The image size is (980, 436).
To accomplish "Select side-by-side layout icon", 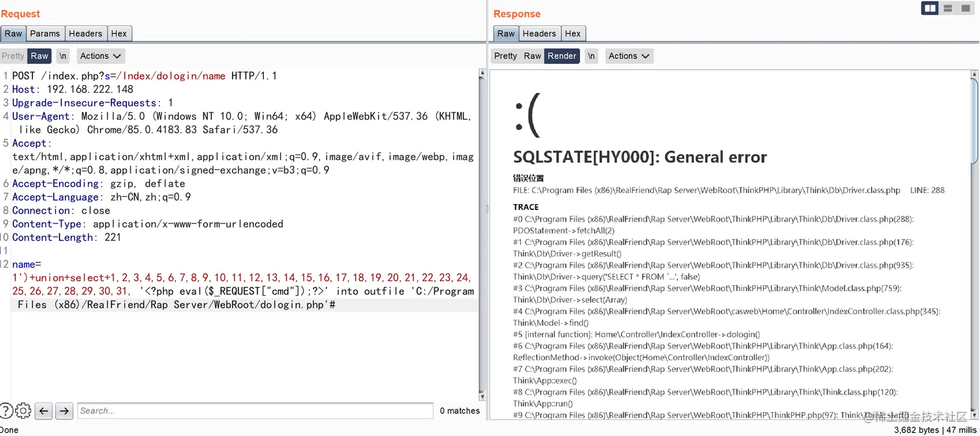I will click(x=930, y=8).
